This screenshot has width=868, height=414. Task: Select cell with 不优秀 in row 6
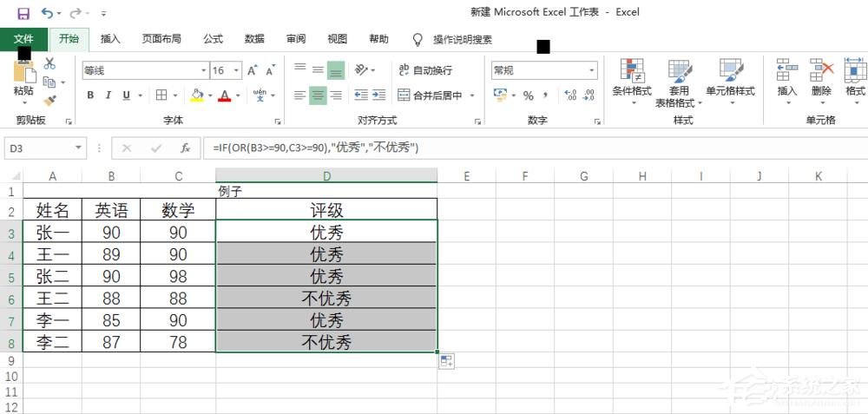pyautogui.click(x=326, y=299)
